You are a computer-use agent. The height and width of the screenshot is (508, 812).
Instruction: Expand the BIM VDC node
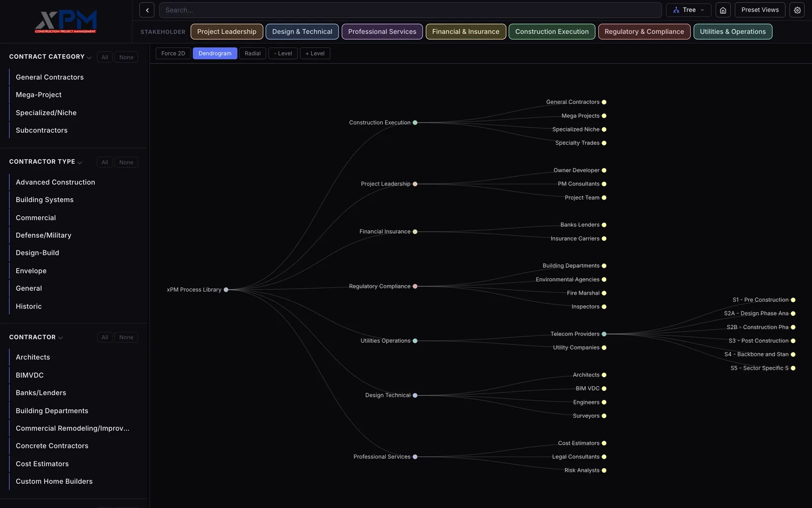(x=604, y=389)
